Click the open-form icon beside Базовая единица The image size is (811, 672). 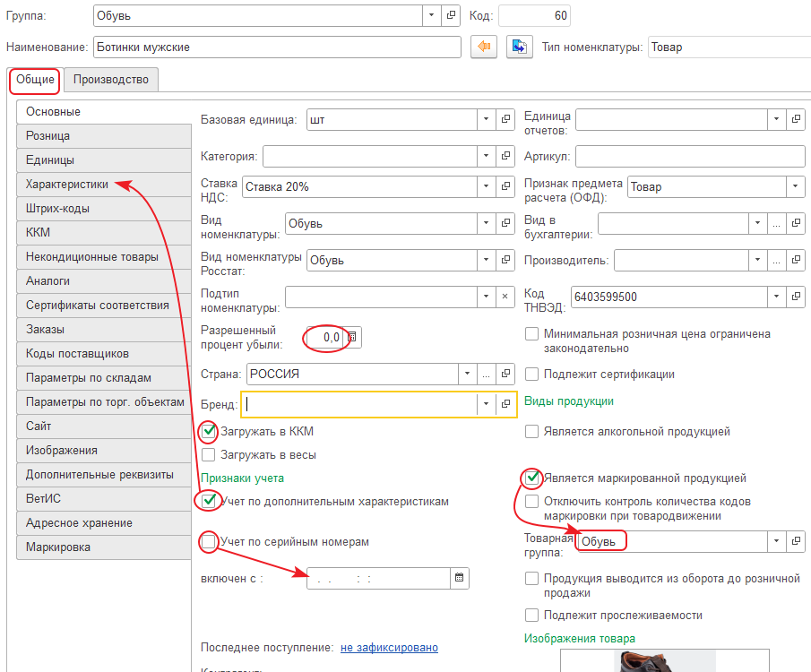[x=506, y=118]
